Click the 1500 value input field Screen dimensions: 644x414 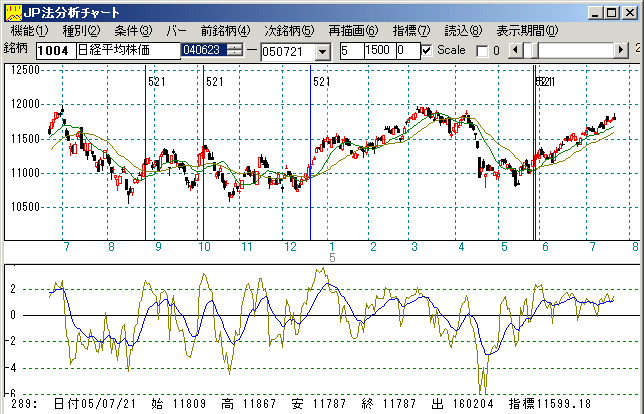pos(378,50)
